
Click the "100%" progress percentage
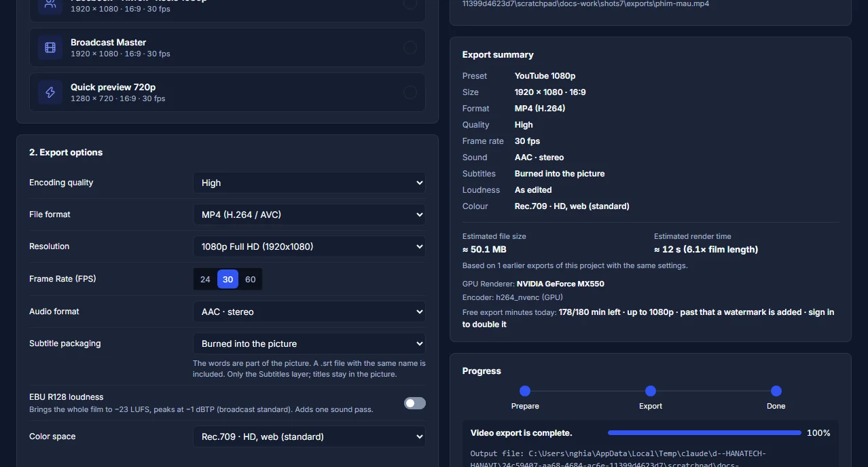818,433
